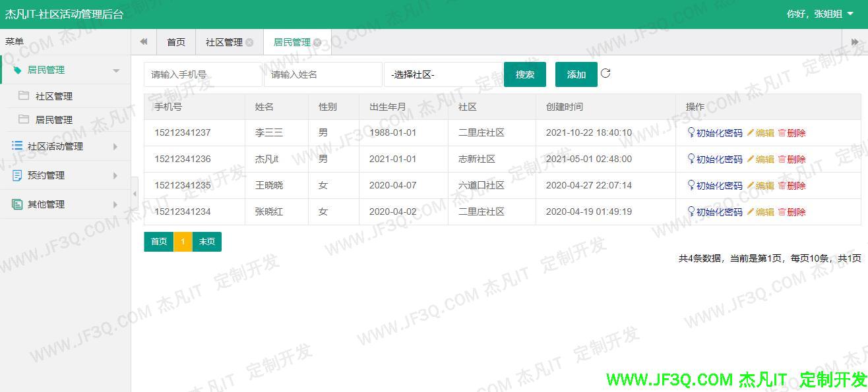Click 初始化密码 for 李三三

point(715,133)
